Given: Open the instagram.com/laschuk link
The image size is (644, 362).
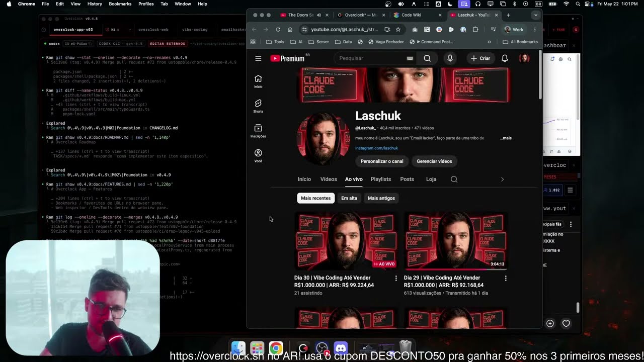Looking at the screenshot, I should [376, 148].
